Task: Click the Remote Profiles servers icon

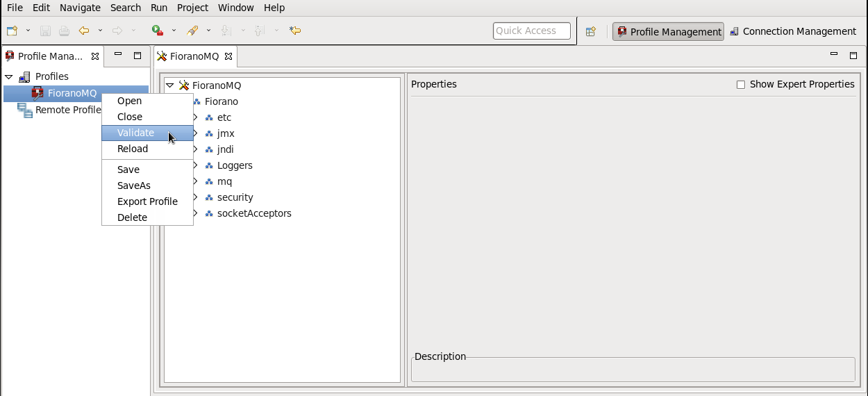Action: (x=24, y=110)
